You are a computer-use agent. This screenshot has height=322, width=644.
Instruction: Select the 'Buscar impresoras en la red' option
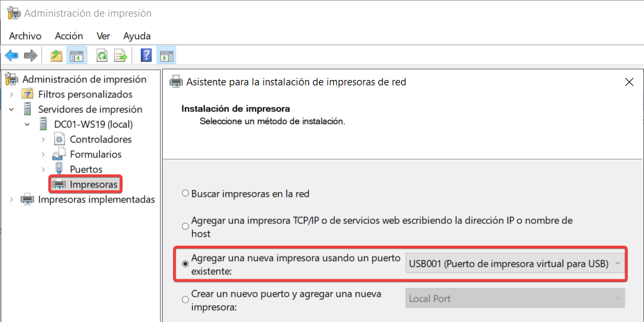coord(186,194)
